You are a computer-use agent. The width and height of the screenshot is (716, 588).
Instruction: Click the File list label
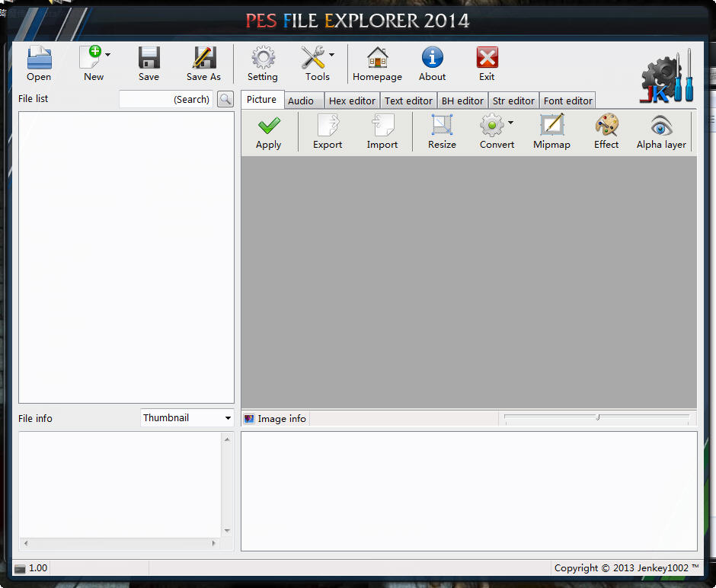(x=33, y=98)
